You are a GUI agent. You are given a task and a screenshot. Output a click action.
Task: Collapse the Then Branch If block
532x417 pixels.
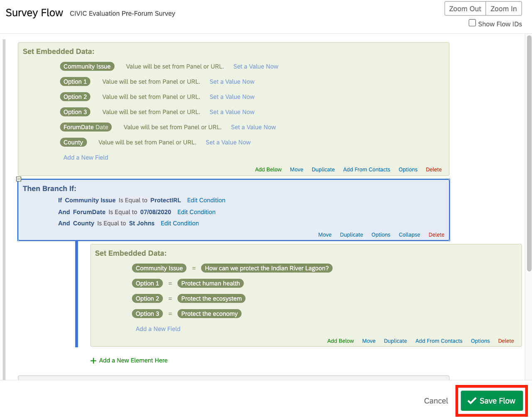[409, 235]
